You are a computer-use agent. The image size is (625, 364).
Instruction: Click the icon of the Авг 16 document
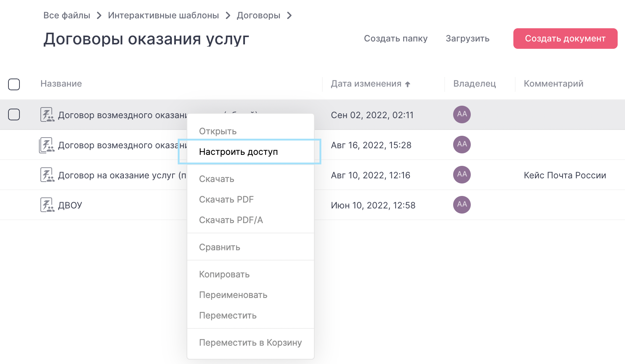[47, 145]
